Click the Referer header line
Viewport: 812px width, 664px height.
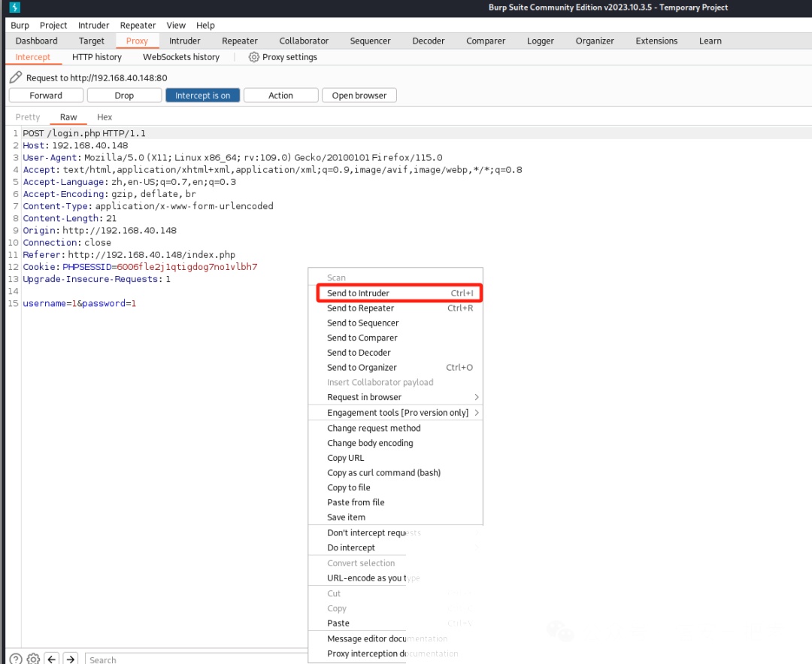click(x=129, y=255)
